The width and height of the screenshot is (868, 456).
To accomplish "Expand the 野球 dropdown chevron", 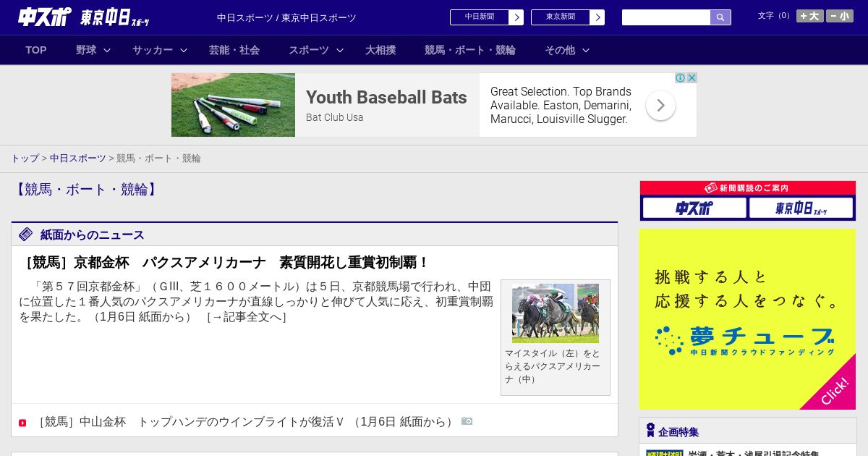I will click(107, 50).
